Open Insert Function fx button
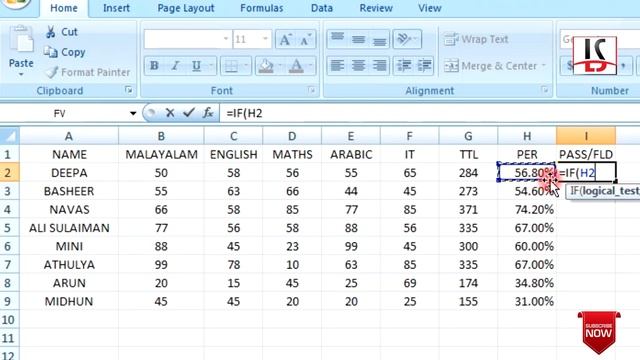Screen dimensions: 640x360 (208, 113)
